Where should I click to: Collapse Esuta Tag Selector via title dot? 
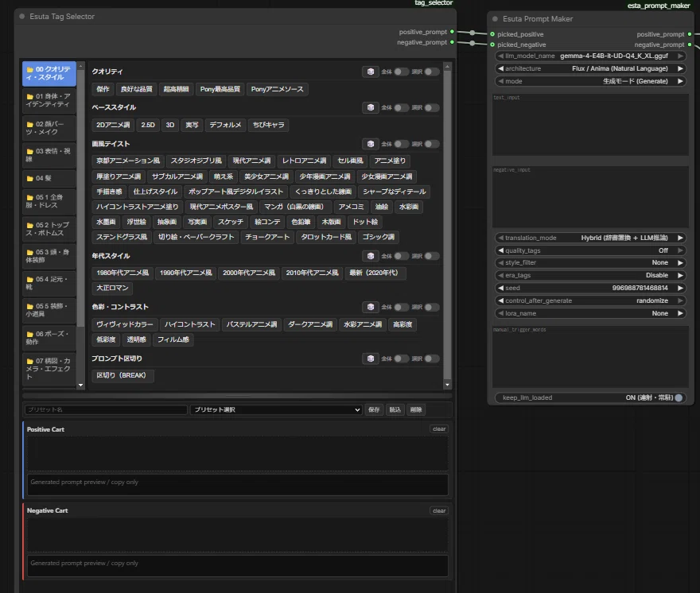pos(22,17)
